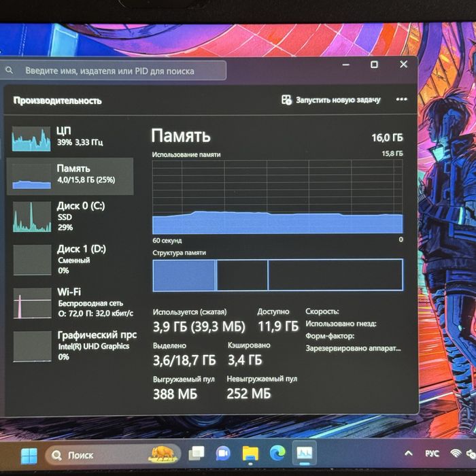
Task: Select the Память performance item
Action: pyautogui.click(x=70, y=176)
